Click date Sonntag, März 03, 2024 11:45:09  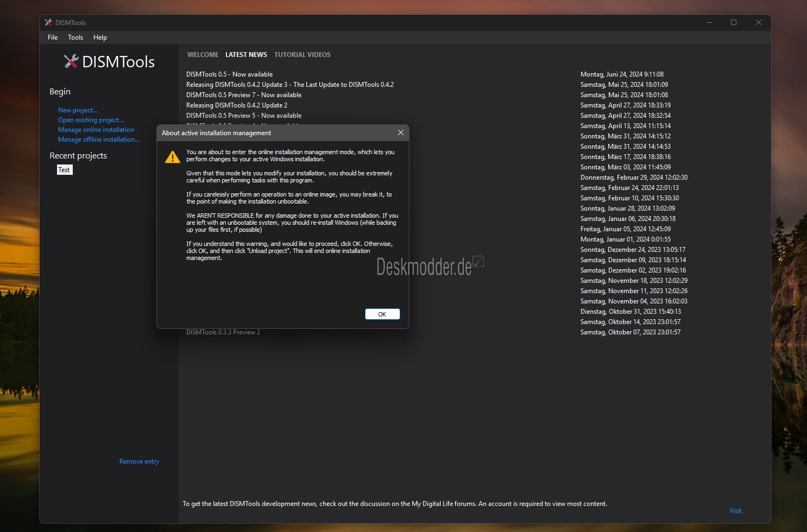click(x=626, y=167)
